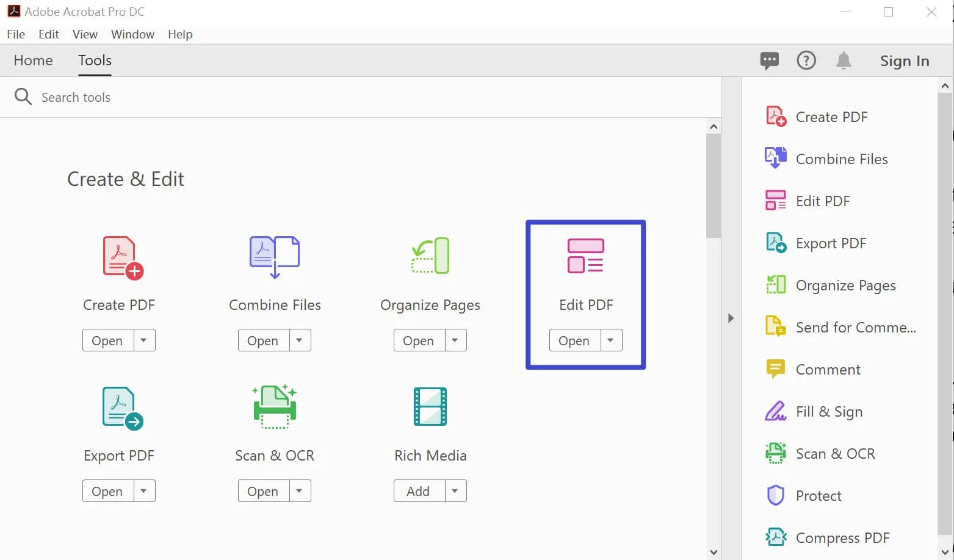The width and height of the screenshot is (954, 560).
Task: Toggle the right pane using the collapse arrow
Action: click(731, 318)
